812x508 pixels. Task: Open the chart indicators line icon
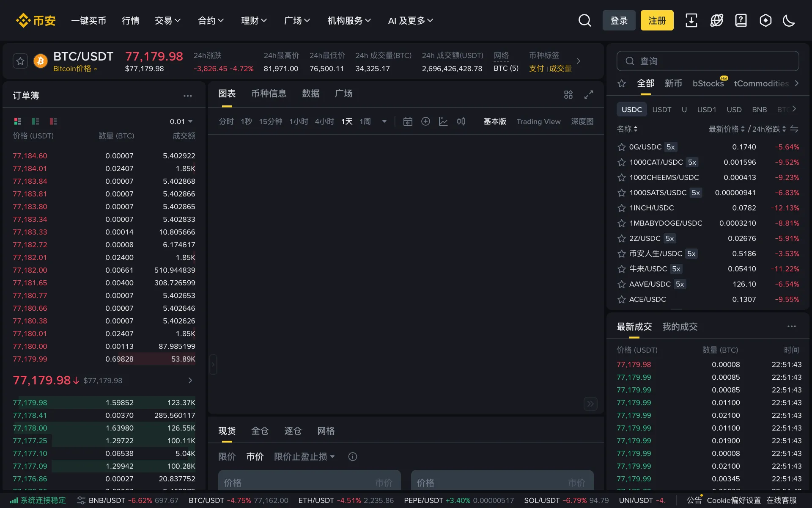coord(443,121)
